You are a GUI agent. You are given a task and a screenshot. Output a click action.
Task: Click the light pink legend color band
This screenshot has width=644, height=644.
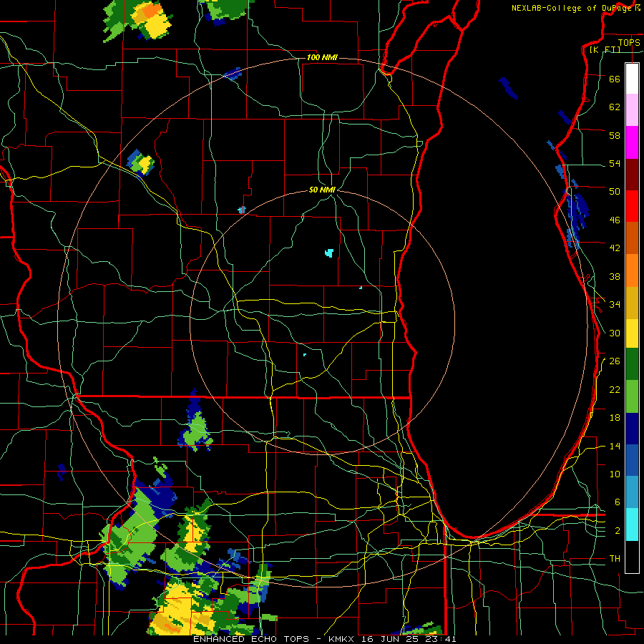tap(632, 110)
